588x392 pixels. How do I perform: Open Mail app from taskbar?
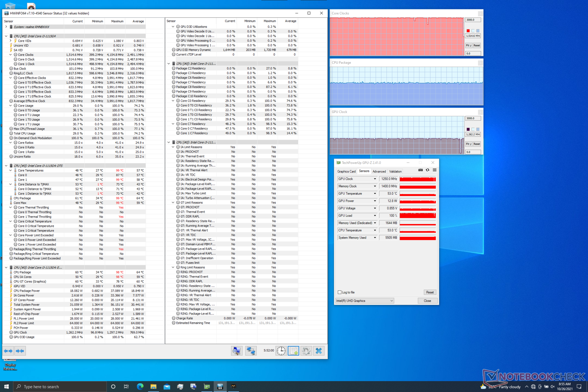[x=167, y=386]
